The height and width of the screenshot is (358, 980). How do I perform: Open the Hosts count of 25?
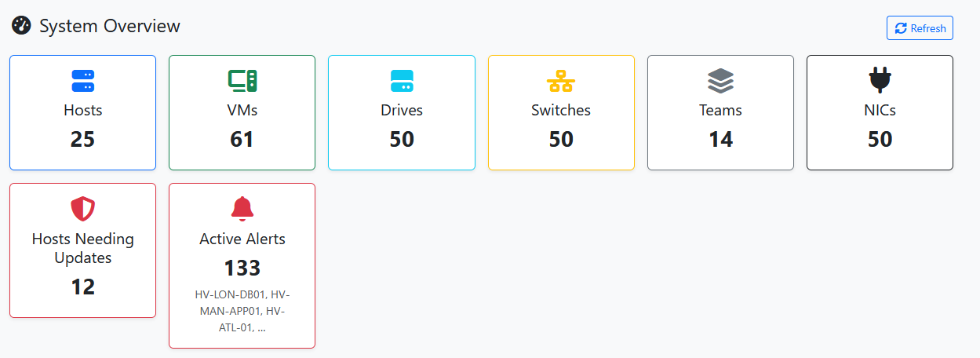pyautogui.click(x=82, y=139)
